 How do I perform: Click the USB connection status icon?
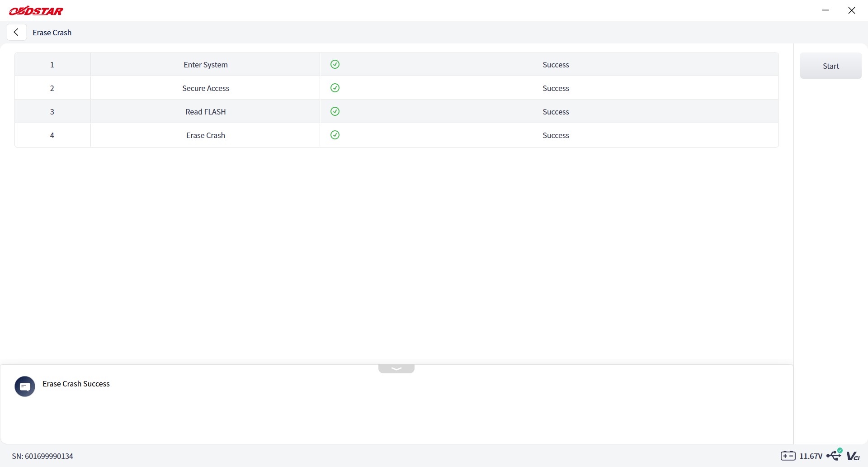tap(835, 454)
